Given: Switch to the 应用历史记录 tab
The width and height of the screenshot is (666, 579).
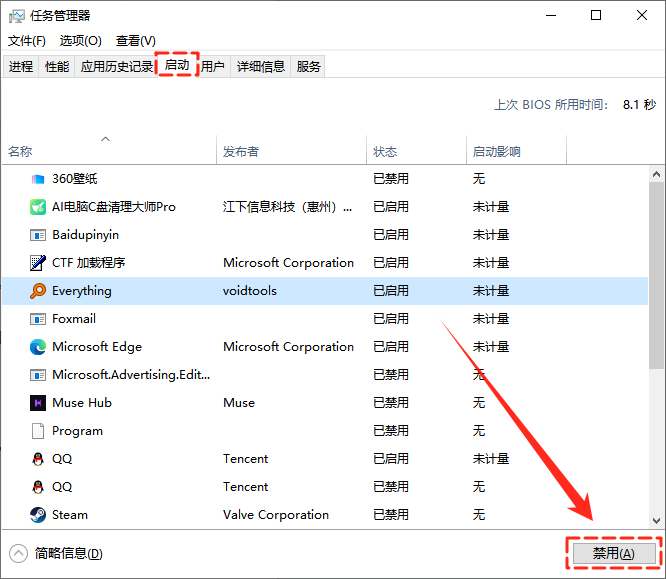Looking at the screenshot, I should [116, 66].
